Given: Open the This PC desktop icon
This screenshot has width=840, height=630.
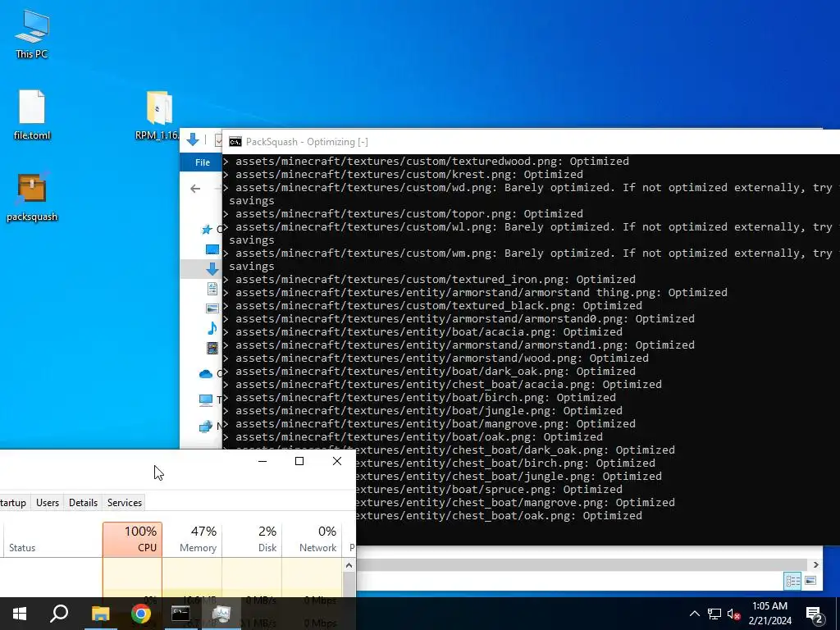Looking at the screenshot, I should click(x=32, y=34).
